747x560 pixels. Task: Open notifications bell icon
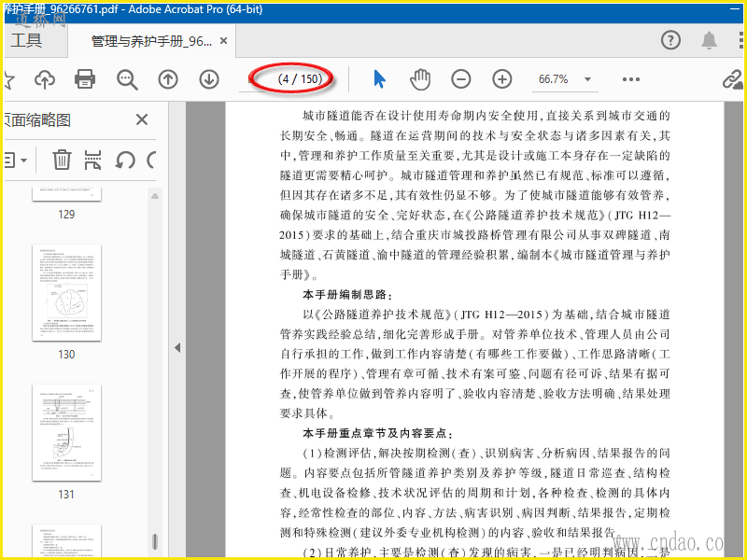[x=710, y=40]
